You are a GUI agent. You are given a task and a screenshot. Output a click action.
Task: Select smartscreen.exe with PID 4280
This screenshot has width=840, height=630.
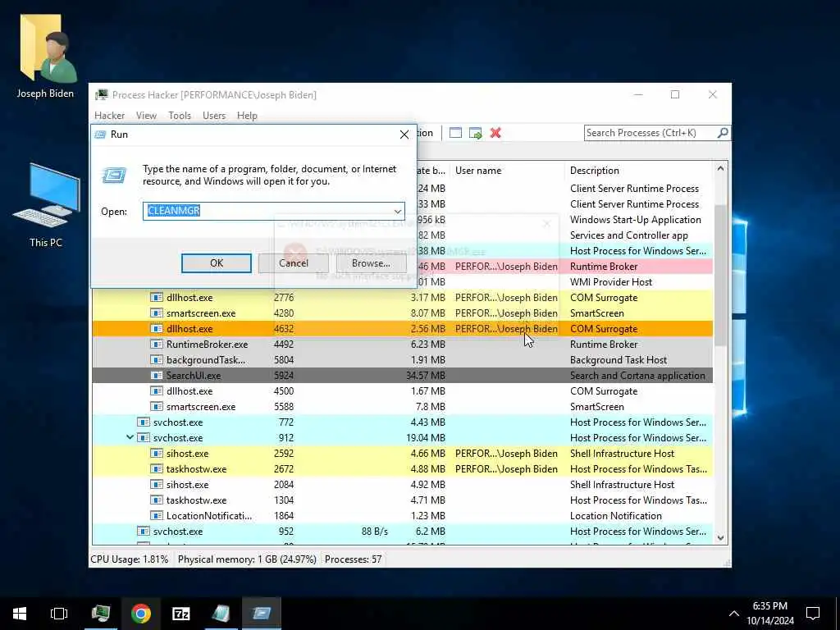click(x=402, y=313)
